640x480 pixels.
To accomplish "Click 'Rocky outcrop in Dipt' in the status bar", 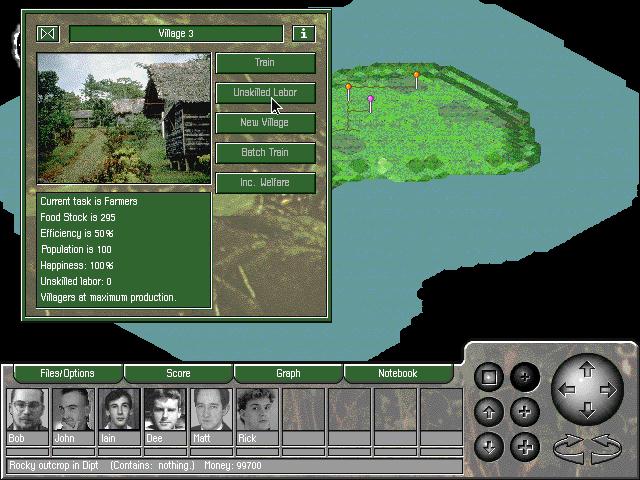I will click(x=54, y=465).
